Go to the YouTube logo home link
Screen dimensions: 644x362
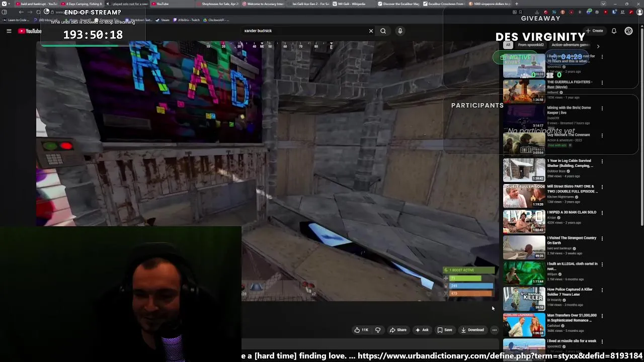pyautogui.click(x=30, y=31)
